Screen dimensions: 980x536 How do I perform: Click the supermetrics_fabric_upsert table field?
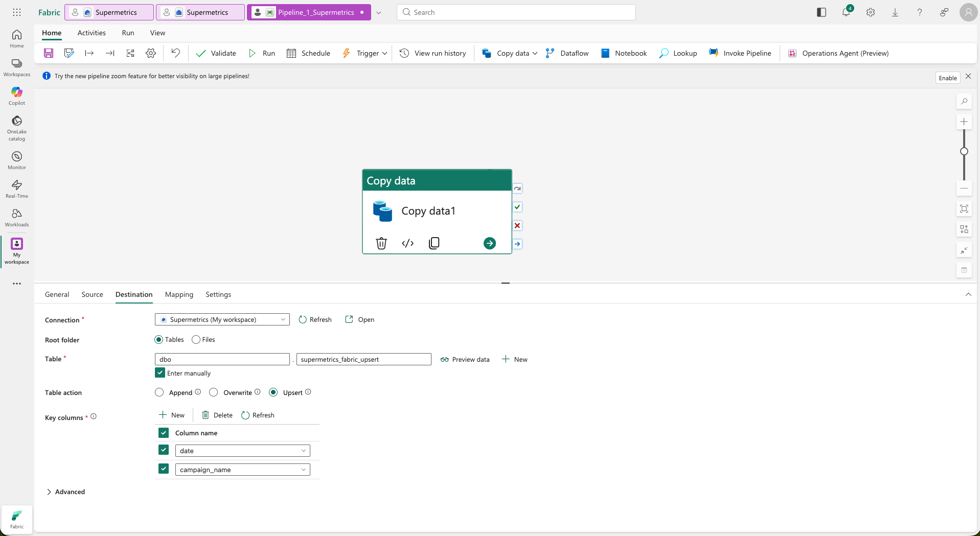click(364, 359)
